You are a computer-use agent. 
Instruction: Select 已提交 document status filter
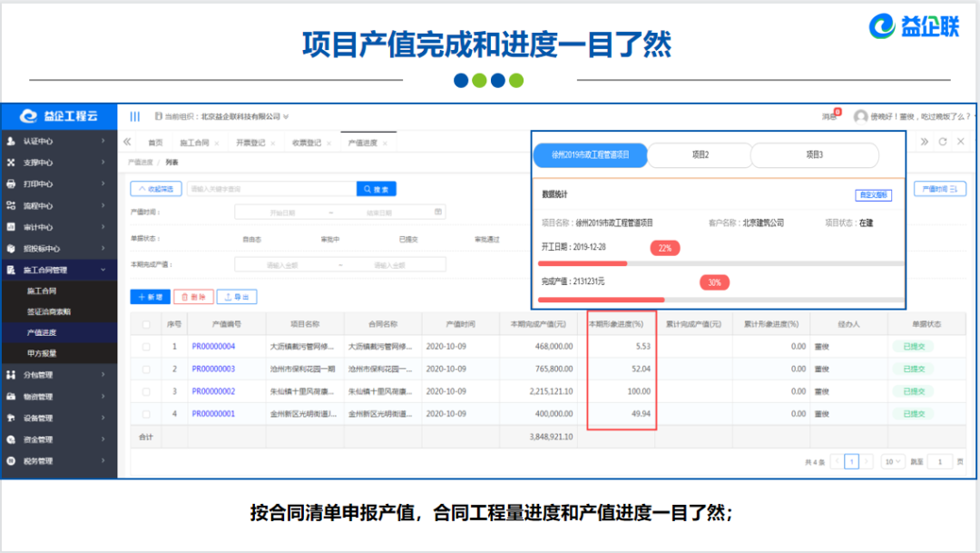408,240
